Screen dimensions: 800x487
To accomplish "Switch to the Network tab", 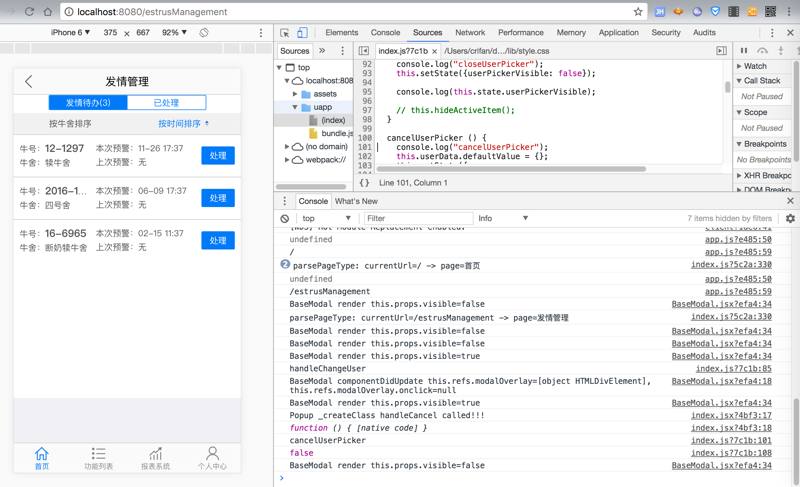I will 470,33.
